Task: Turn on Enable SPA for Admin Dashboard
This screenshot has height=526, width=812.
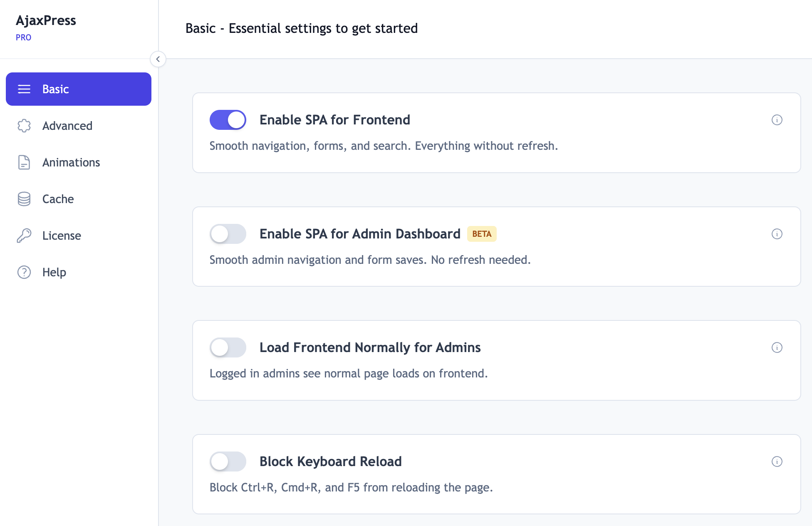Action: [228, 234]
